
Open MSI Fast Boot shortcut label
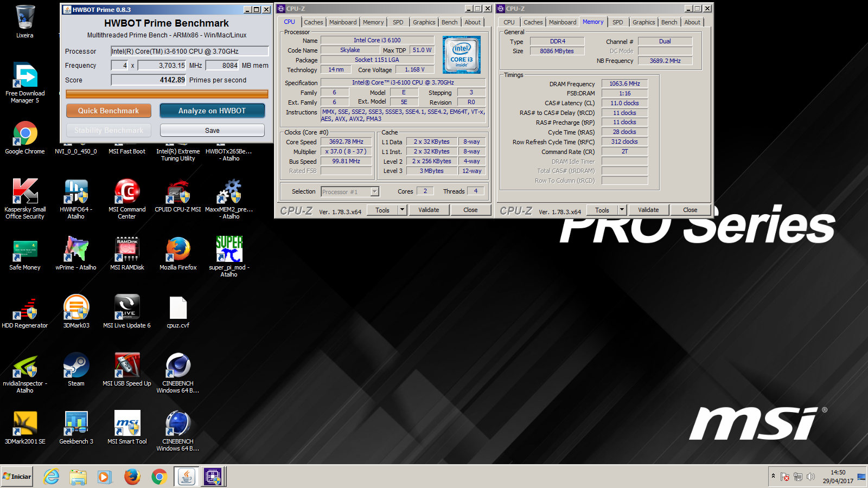tap(127, 151)
